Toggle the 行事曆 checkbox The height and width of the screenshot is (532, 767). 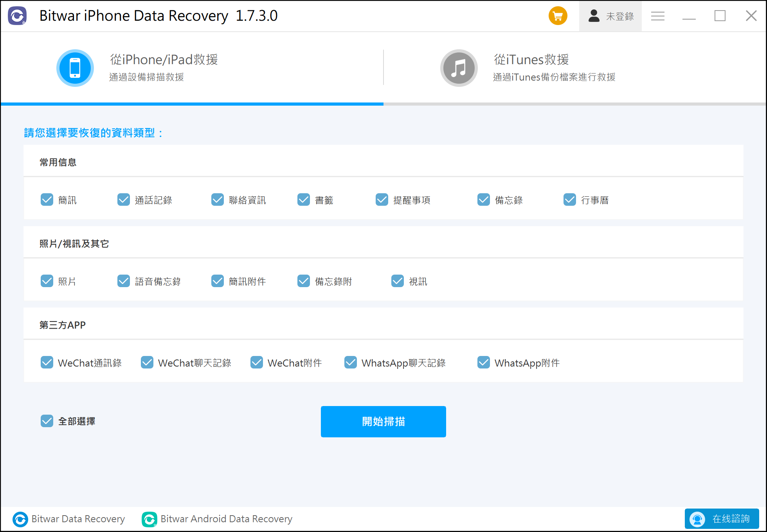coord(570,199)
